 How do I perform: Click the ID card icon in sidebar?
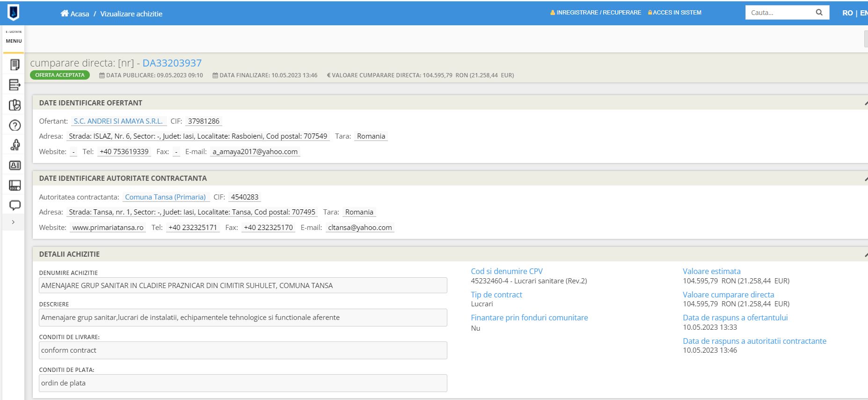[15, 165]
